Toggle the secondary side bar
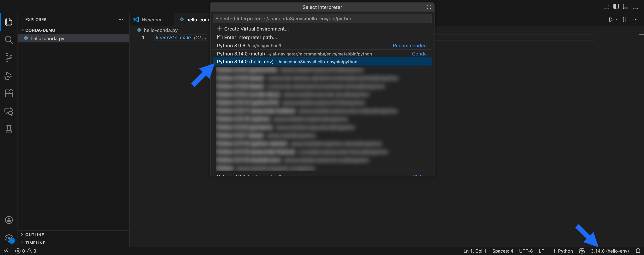 [x=635, y=6]
